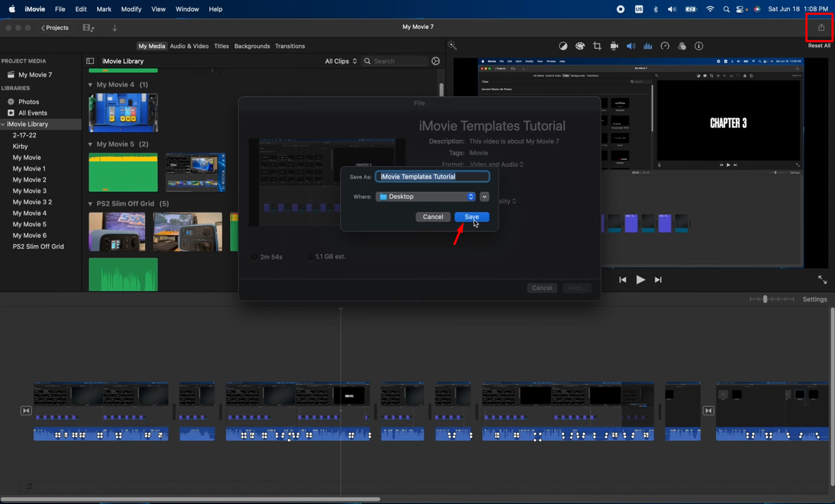Open Noise Reduction and Equalizer tool
The image size is (835, 504).
click(648, 46)
